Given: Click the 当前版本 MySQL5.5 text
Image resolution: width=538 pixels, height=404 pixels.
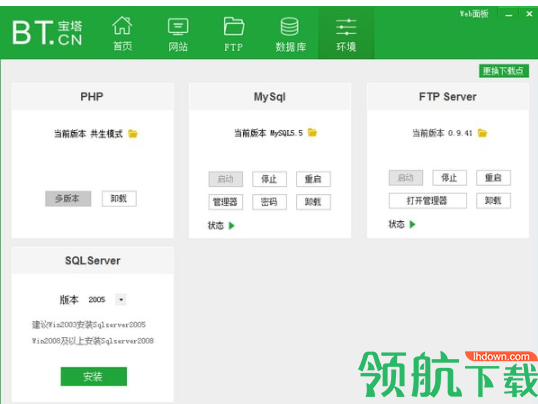Looking at the screenshot, I should [269, 133].
